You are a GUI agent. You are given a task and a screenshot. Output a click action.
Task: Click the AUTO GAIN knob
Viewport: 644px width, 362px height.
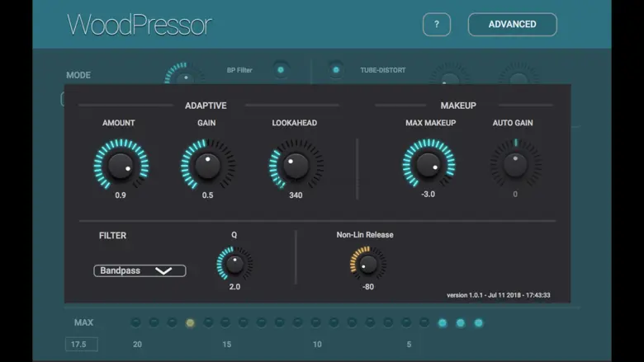[515, 164]
